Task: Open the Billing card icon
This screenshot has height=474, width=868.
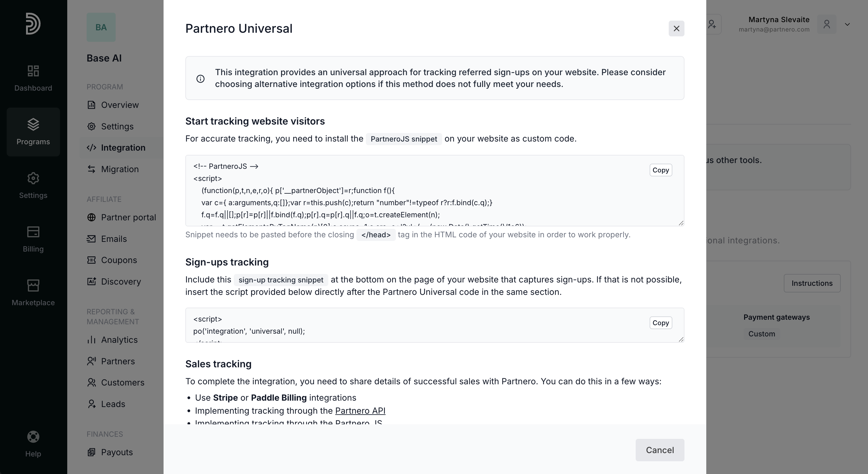Action: (x=33, y=232)
